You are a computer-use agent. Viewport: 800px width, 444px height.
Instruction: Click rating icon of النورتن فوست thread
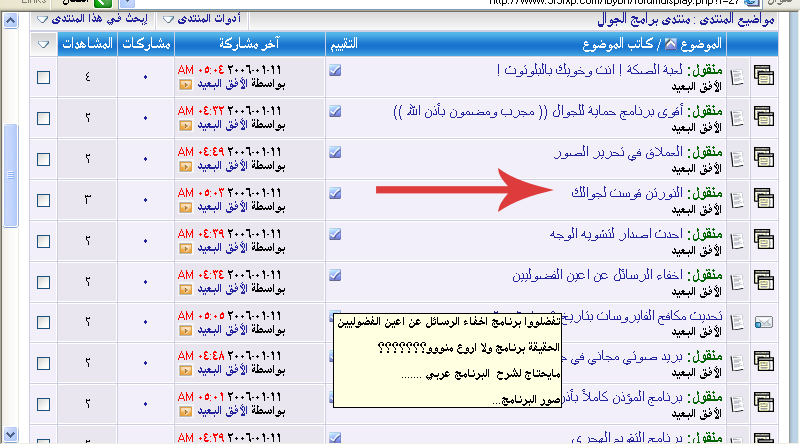tap(335, 192)
